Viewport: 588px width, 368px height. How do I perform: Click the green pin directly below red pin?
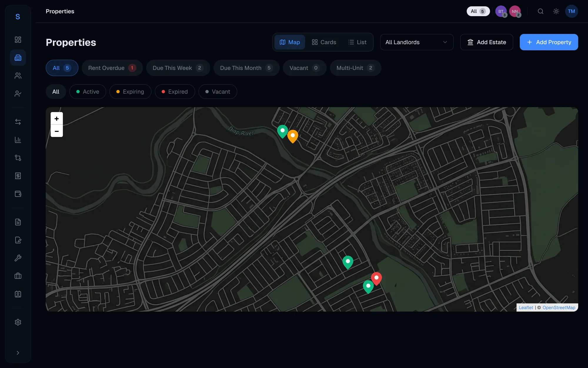coord(368,286)
